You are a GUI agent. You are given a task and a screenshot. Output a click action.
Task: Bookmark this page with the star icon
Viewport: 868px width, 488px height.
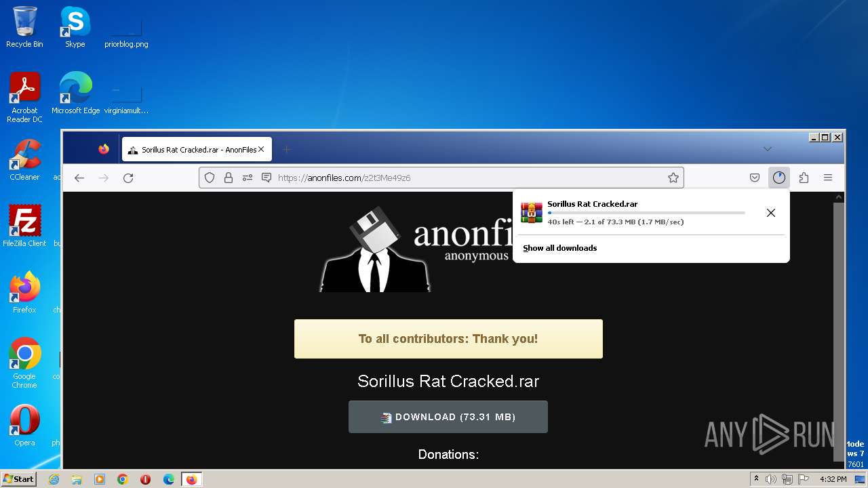[x=673, y=178]
